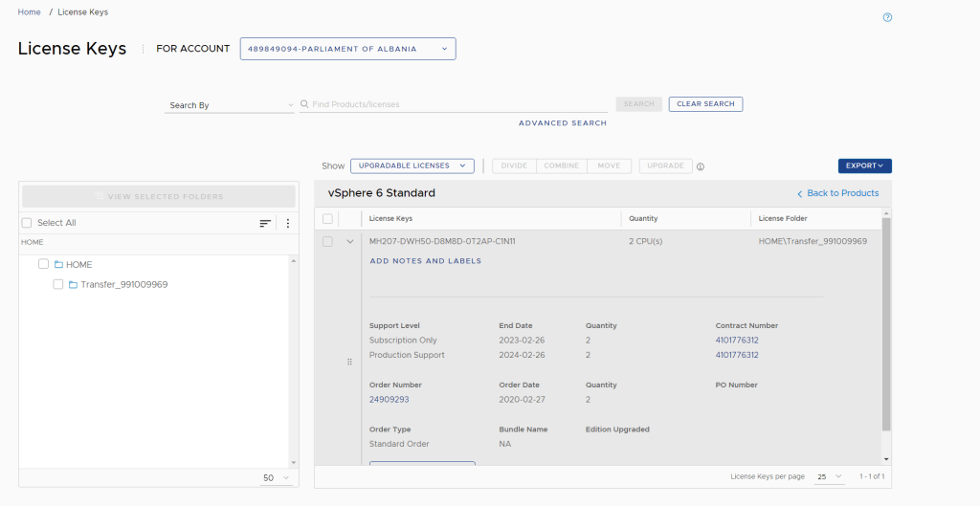Viewport: 980px width, 506px height.
Task: Tick the HOME folder checkbox
Action: click(x=43, y=265)
